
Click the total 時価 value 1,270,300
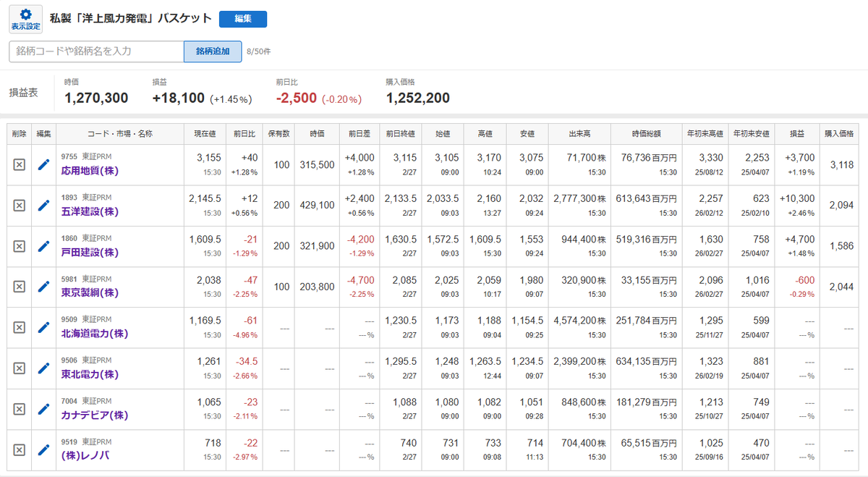coord(96,98)
